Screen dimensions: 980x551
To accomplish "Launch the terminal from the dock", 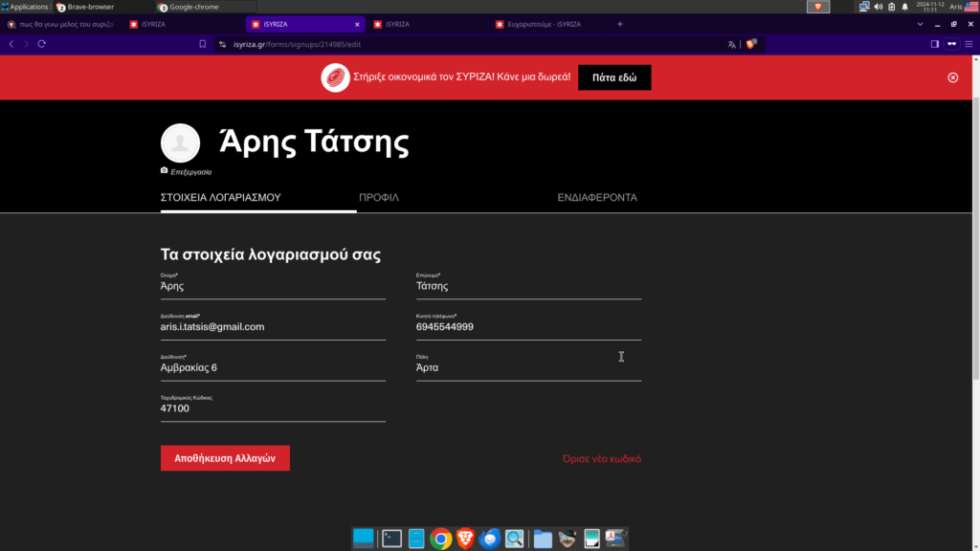I will [390, 539].
